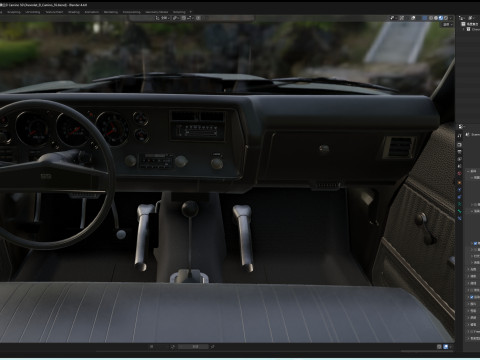Switch to the Scripting workspace tab
Image resolution: width=480 pixels, height=360 pixels.
[x=179, y=12]
